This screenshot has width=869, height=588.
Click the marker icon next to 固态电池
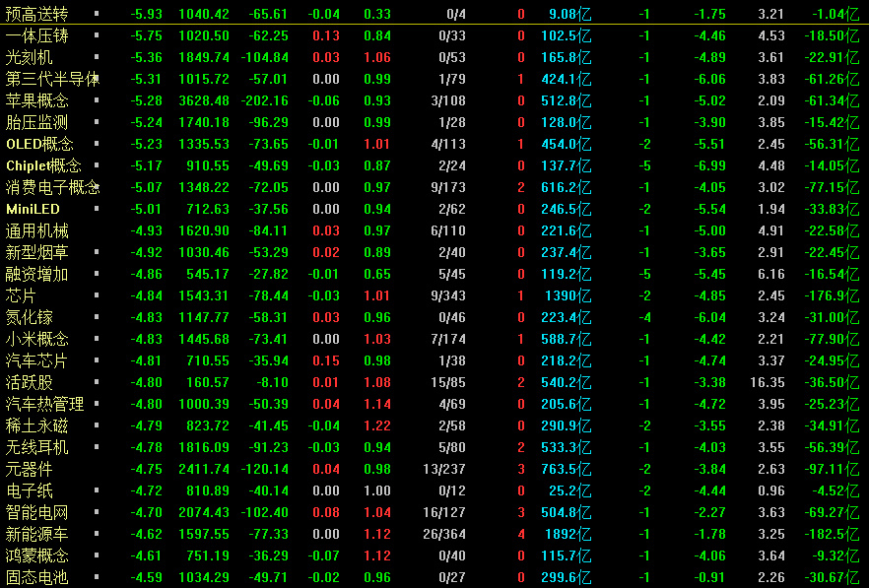point(97,577)
